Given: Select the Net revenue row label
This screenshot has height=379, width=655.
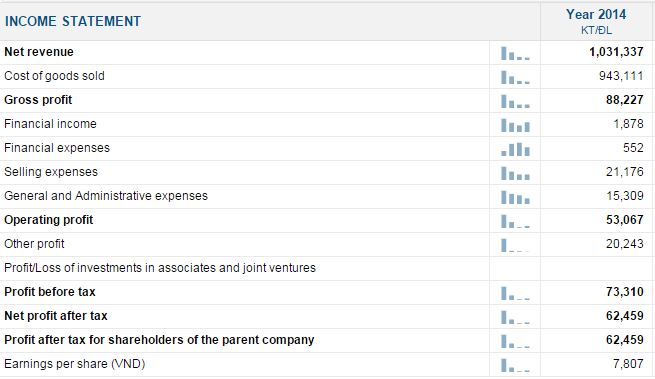Looking at the screenshot, I should 39,52.
